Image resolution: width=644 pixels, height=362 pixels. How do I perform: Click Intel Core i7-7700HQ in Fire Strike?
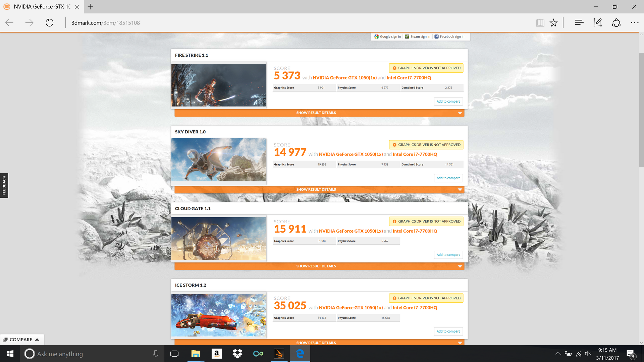tap(409, 78)
